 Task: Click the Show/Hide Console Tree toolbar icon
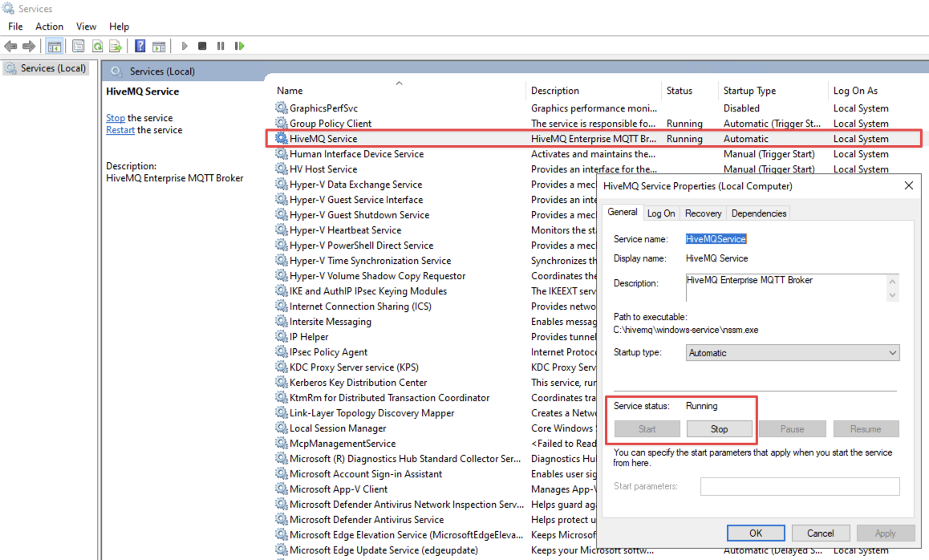point(55,47)
